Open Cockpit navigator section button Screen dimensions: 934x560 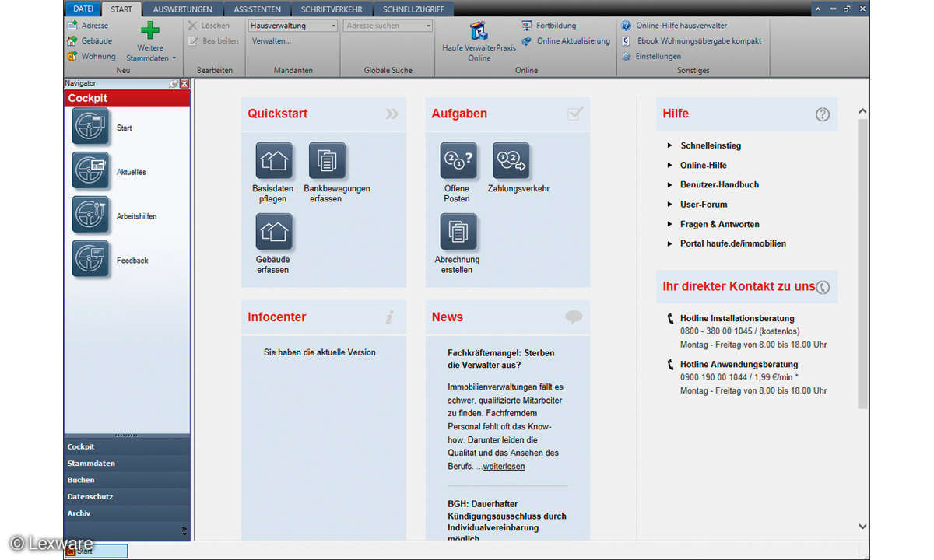(x=127, y=446)
